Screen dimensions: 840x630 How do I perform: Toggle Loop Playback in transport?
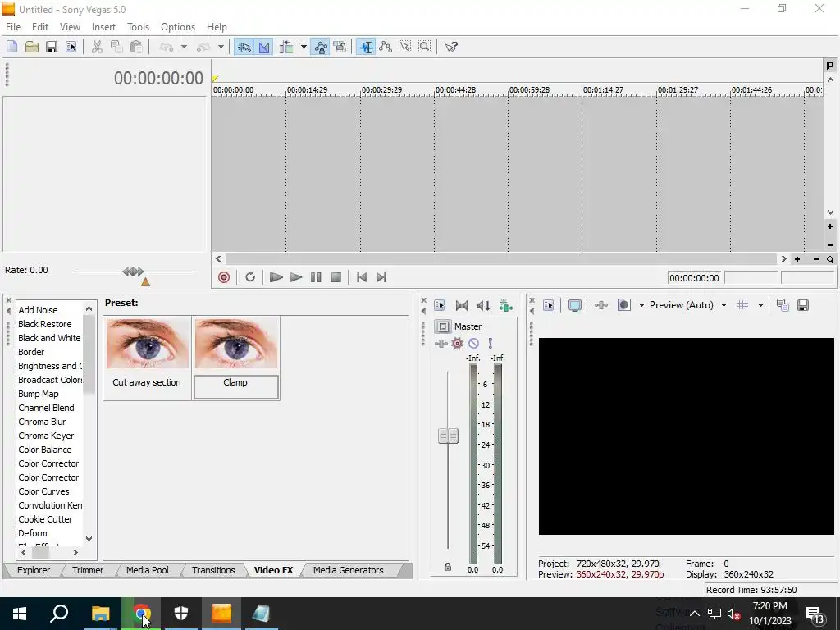pos(250,277)
